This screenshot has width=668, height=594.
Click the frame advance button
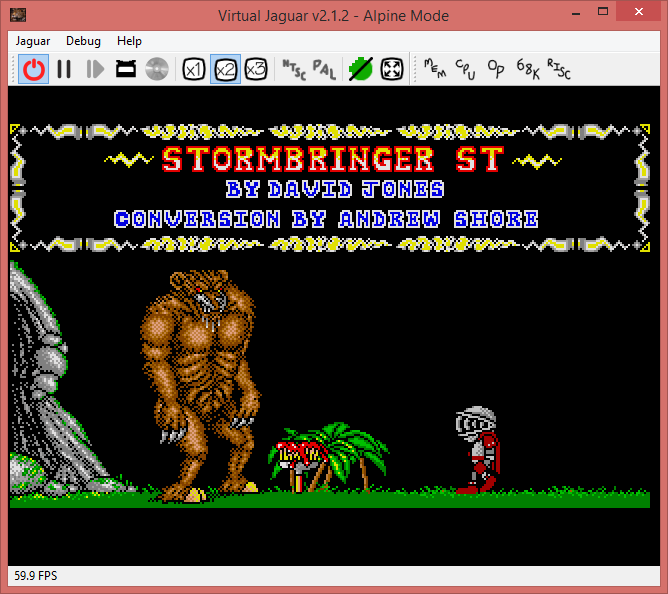(x=95, y=69)
